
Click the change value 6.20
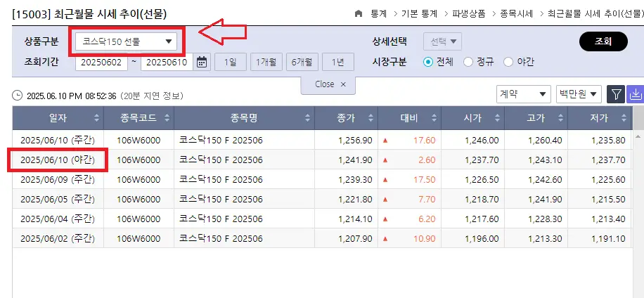(x=427, y=219)
